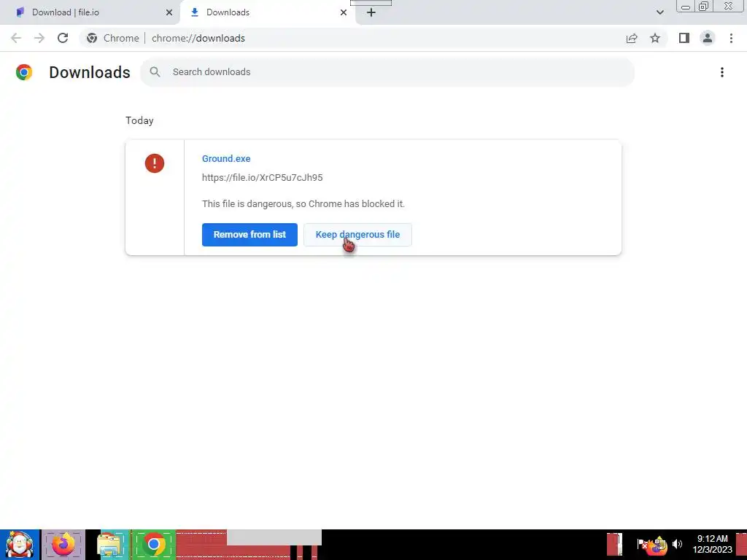Select the Downloads tab
Image resolution: width=747 pixels, height=560 pixels.
click(x=268, y=12)
